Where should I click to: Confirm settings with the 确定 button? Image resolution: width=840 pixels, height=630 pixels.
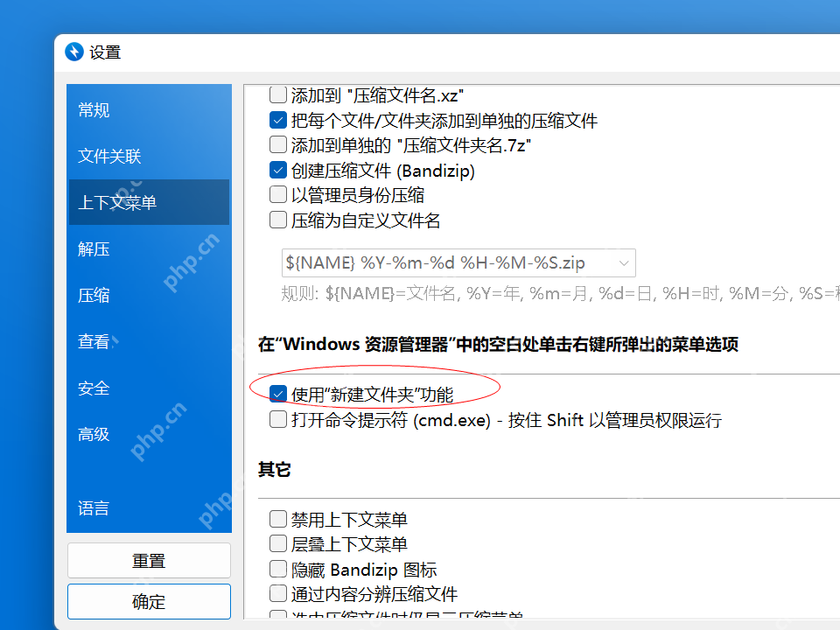click(149, 601)
